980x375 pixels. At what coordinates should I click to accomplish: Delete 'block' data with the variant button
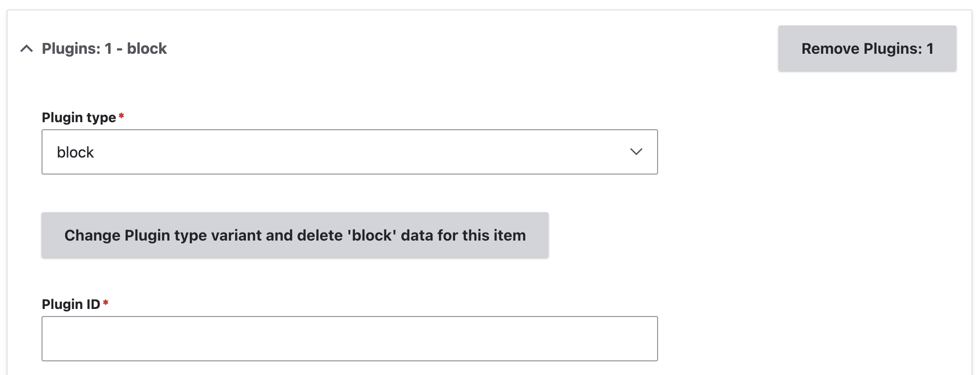click(x=295, y=235)
